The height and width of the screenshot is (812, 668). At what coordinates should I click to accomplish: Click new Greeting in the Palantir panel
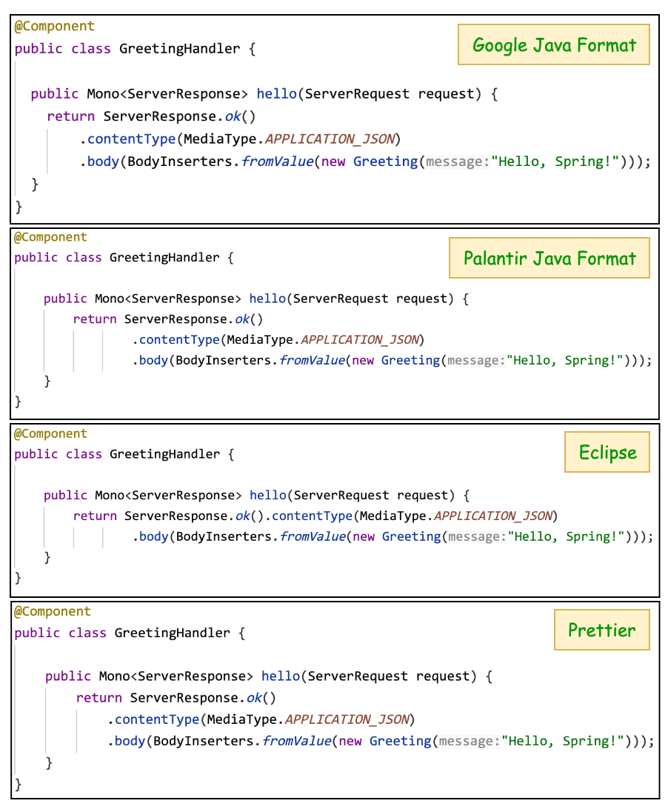click(396, 360)
